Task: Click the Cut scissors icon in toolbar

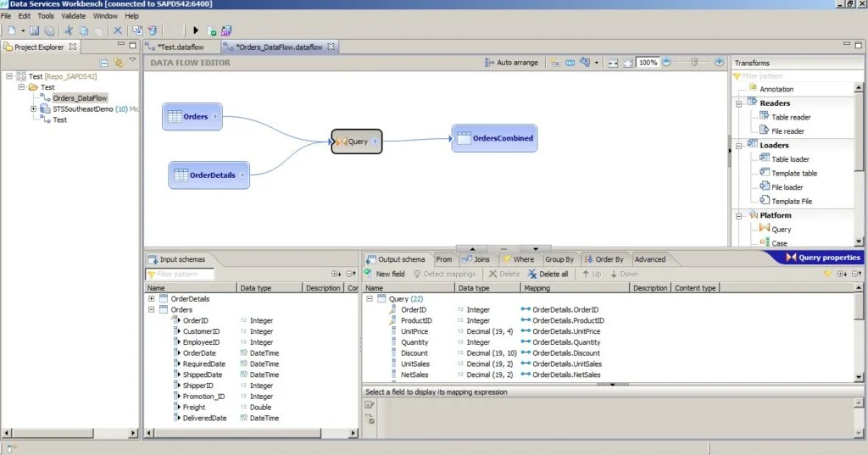Action: tap(69, 31)
